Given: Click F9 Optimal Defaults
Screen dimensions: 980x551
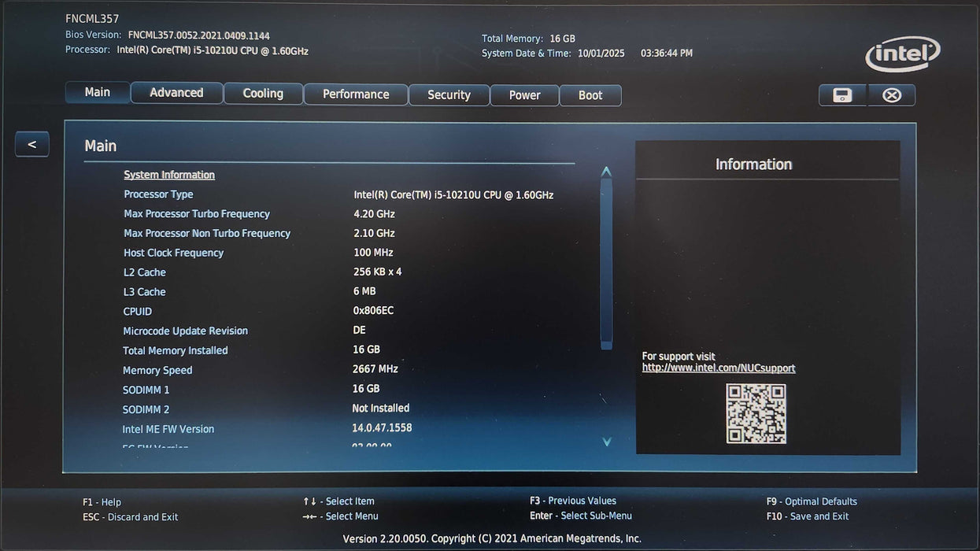Looking at the screenshot, I should [812, 501].
